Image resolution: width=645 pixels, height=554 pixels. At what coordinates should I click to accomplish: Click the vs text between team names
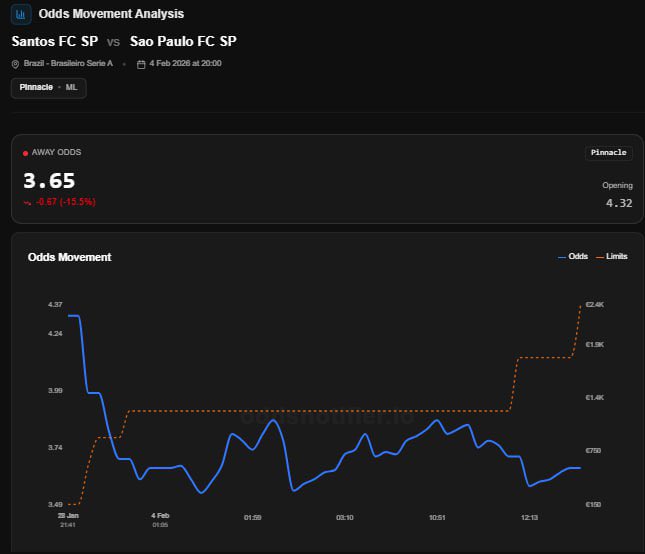click(x=114, y=42)
